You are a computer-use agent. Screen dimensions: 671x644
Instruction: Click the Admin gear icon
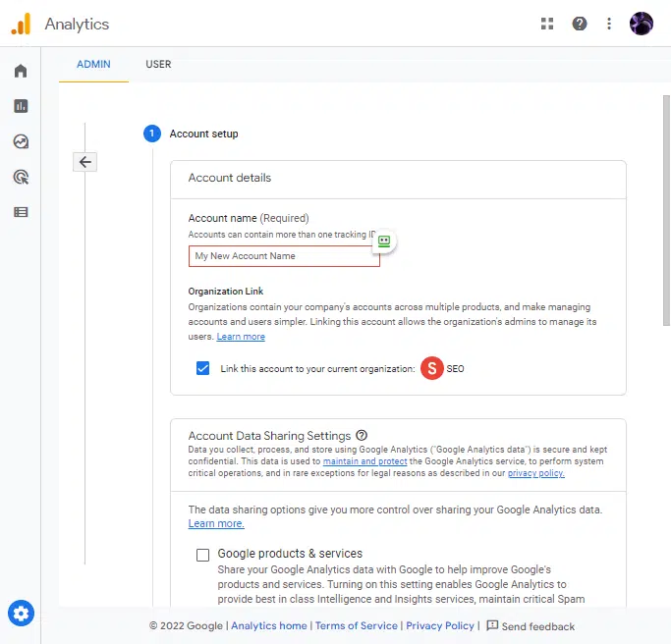21,614
